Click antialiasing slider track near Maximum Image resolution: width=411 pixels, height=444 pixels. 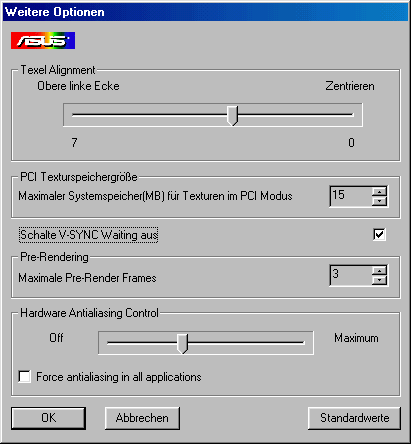287,343
